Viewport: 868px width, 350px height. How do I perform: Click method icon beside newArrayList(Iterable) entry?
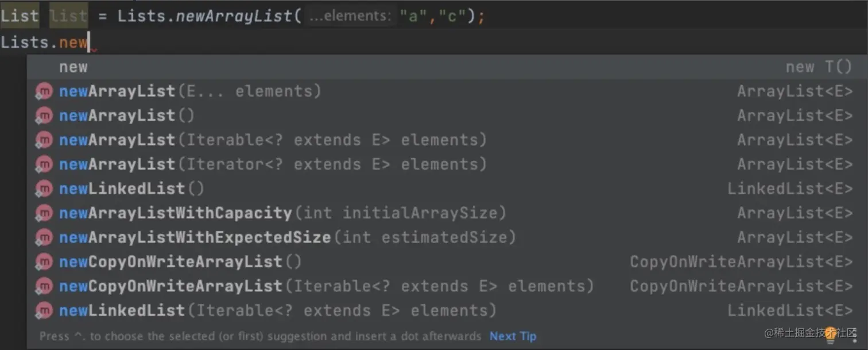point(44,140)
